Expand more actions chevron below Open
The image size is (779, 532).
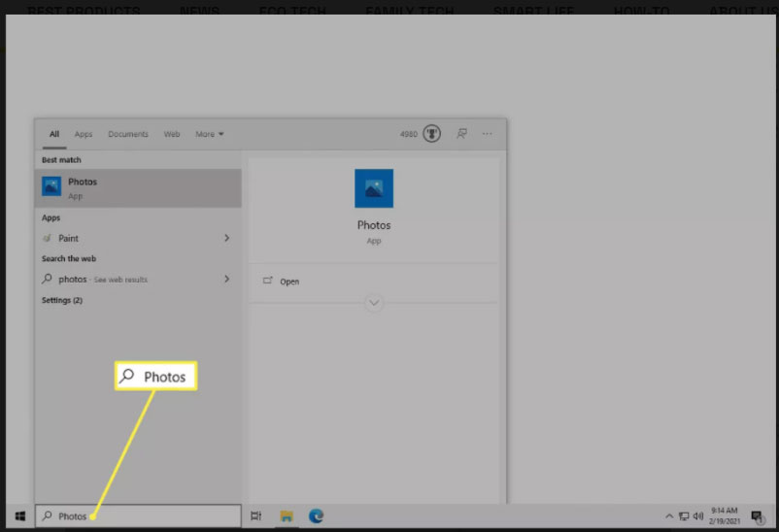[x=374, y=303]
